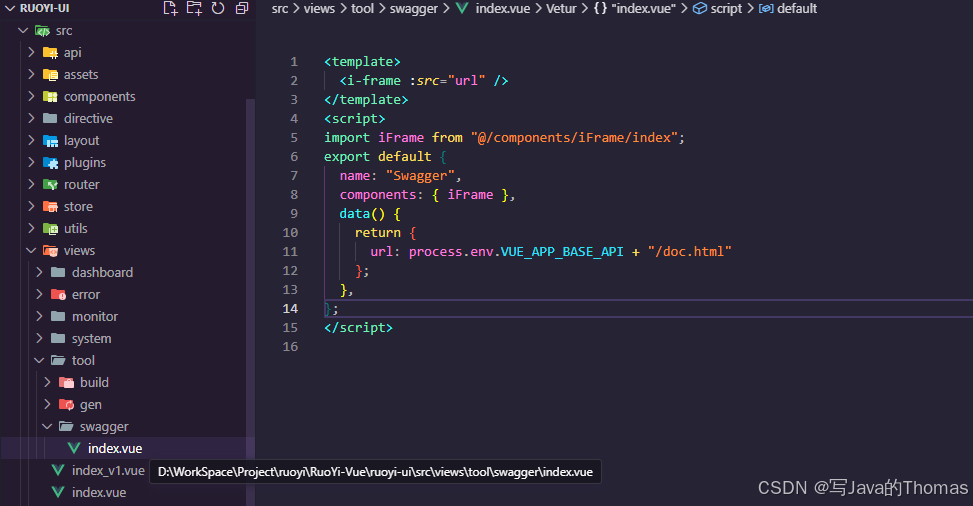The image size is (973, 506).
Task: Collapse the RUOYI-UI root section
Action: (x=10, y=8)
